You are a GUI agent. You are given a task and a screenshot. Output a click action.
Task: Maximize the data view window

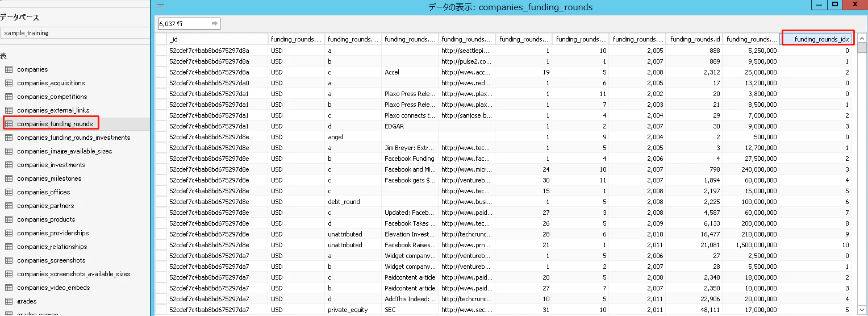[x=834, y=5]
